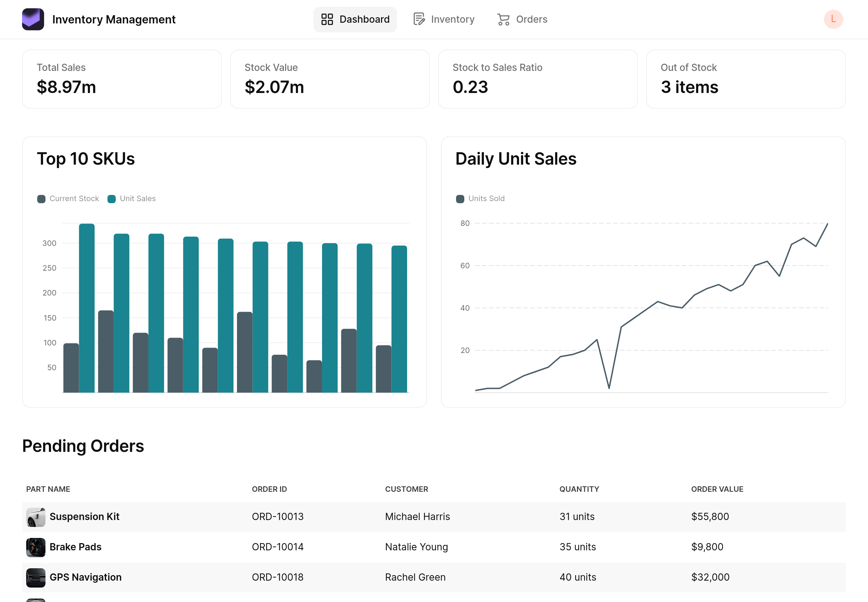Viewport: 868px width, 602px height.
Task: Click the GPS Navigation product thumbnail icon
Action: pos(35,577)
